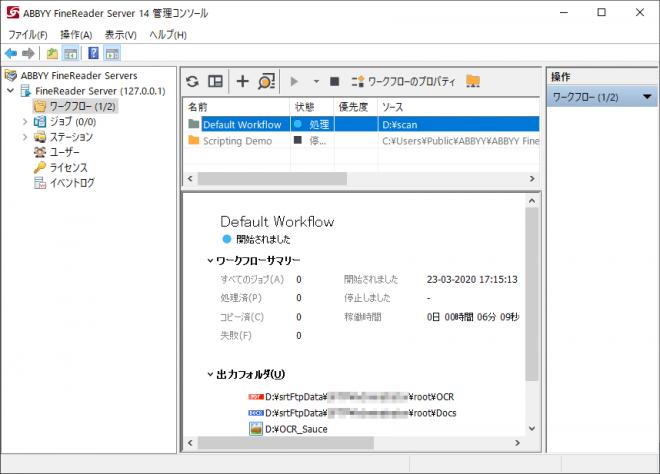Stop the workflow with stop button
Image resolution: width=660 pixels, height=474 pixels.
(x=335, y=81)
